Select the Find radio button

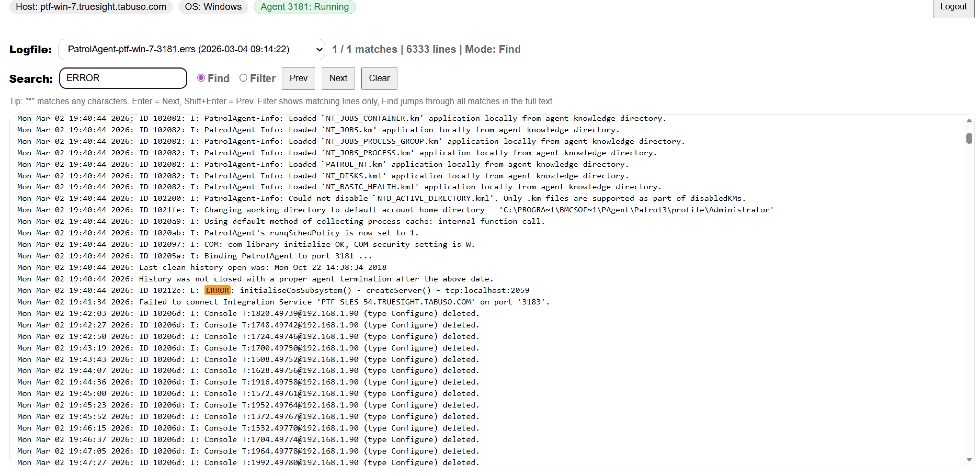[x=201, y=78]
